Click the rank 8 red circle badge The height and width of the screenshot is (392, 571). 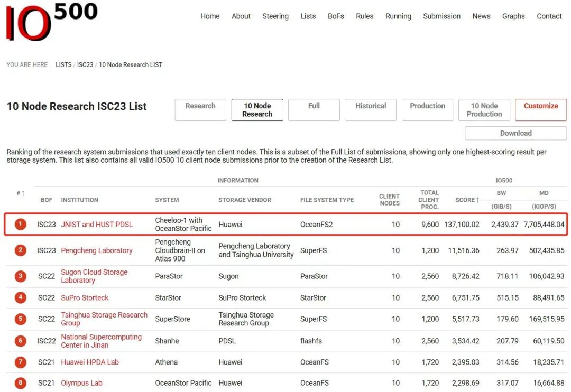pos(21,383)
